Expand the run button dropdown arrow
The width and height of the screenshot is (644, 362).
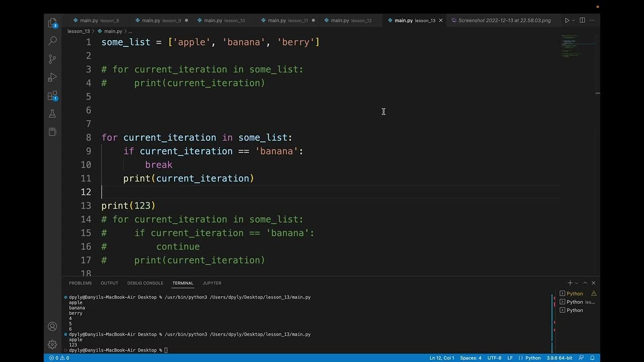[574, 20]
